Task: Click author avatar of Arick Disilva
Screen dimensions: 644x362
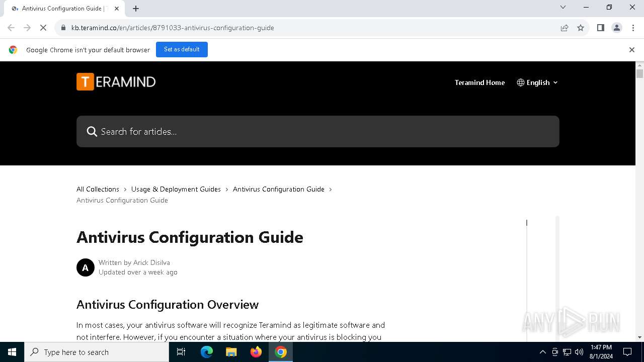Action: coord(86,267)
